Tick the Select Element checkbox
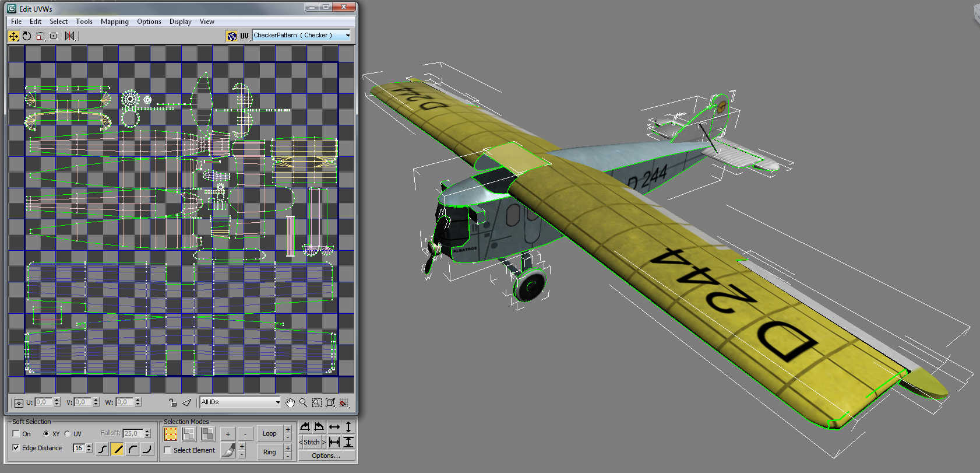This screenshot has width=980, height=473. (x=168, y=450)
